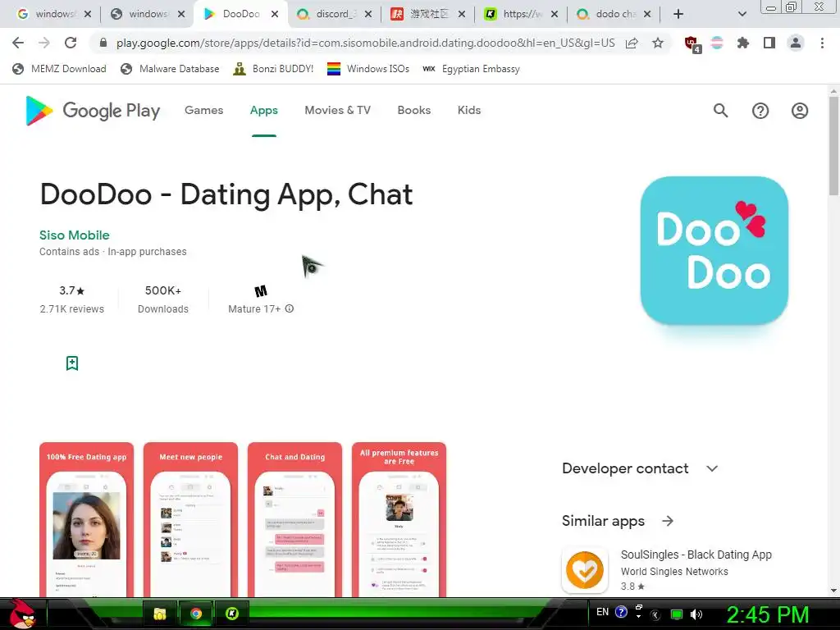The height and width of the screenshot is (630, 840).
Task: Click the 2:45 PM clock
Action: pos(767,614)
